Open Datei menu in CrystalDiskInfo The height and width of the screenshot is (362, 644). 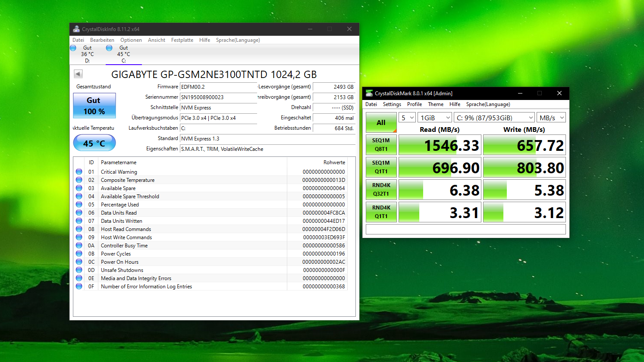coord(78,40)
